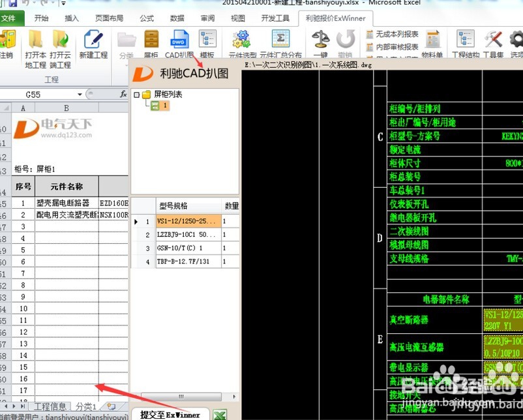Open 元件选型 gears icon
This screenshot has width=523, height=420.
[242, 39]
